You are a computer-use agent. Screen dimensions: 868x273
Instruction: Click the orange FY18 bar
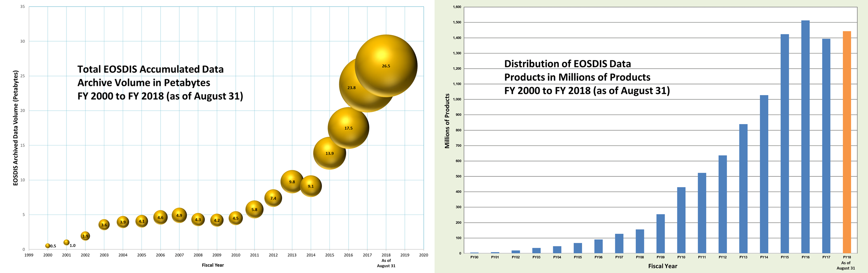click(x=847, y=142)
